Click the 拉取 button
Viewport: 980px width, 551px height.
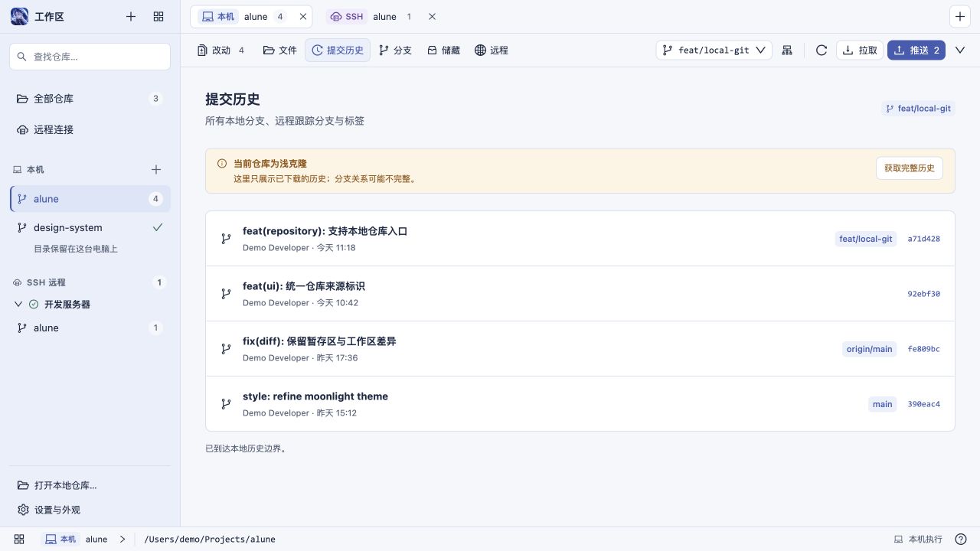click(860, 50)
